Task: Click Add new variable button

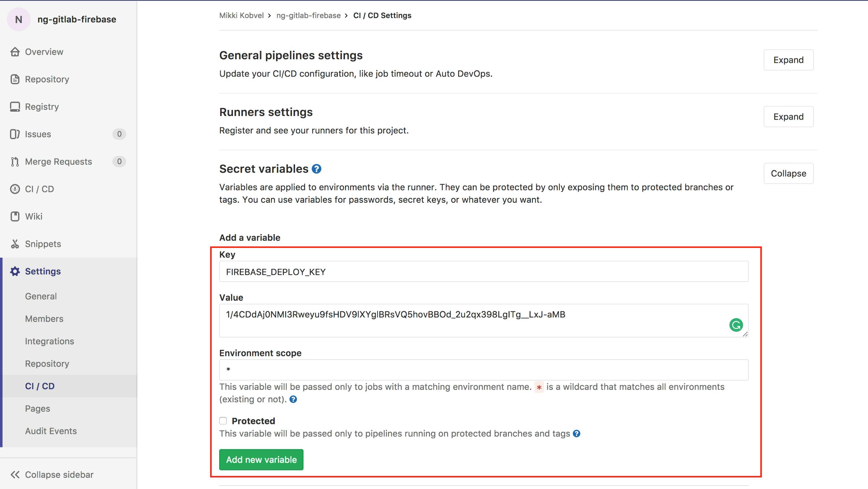Action: [261, 460]
